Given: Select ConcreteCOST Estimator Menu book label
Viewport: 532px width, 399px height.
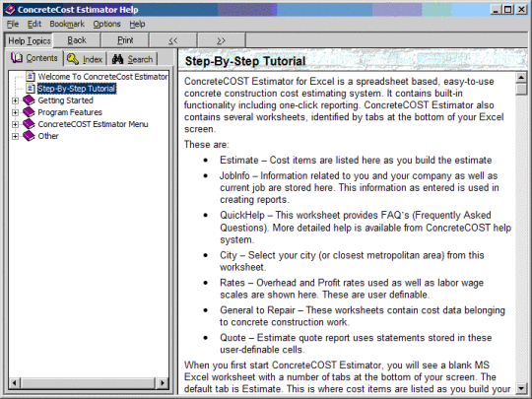Looking at the screenshot, I should click(x=93, y=124).
